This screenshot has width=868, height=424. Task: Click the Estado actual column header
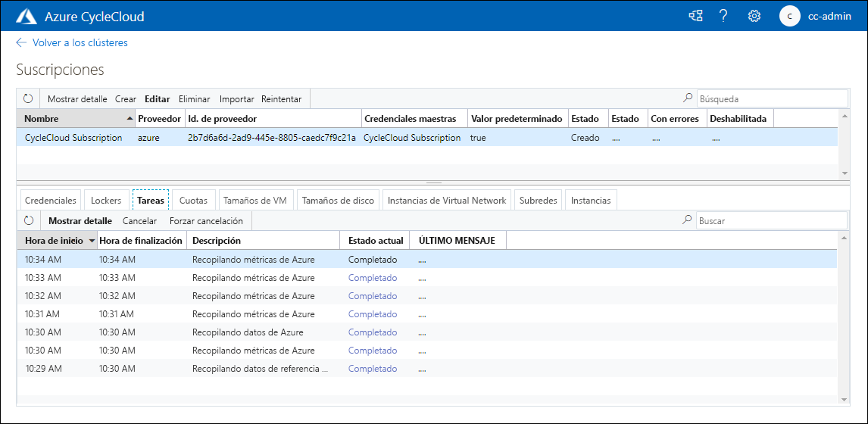click(375, 241)
